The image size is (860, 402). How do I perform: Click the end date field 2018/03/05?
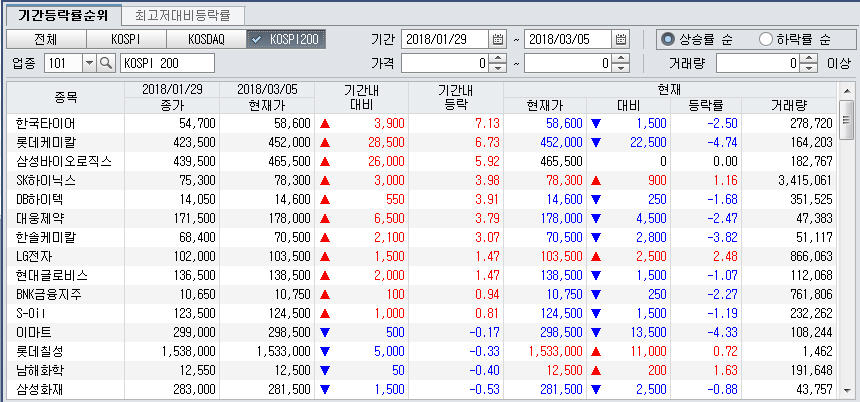click(568, 39)
